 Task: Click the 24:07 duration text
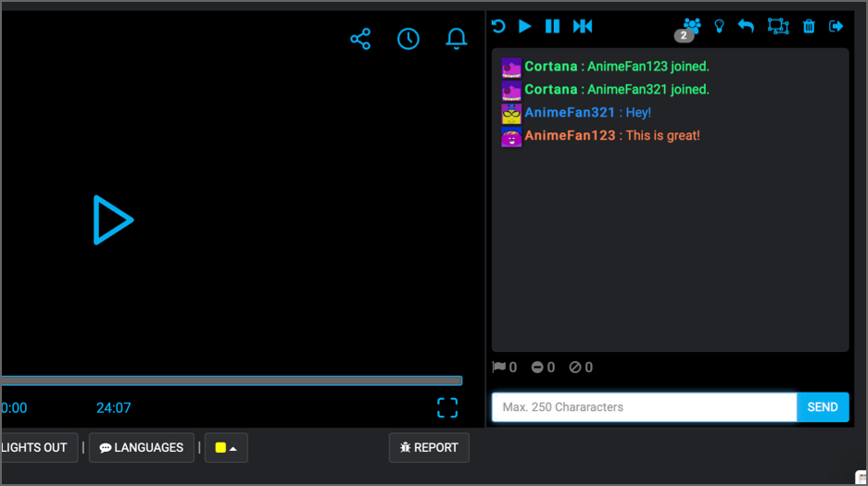click(114, 408)
